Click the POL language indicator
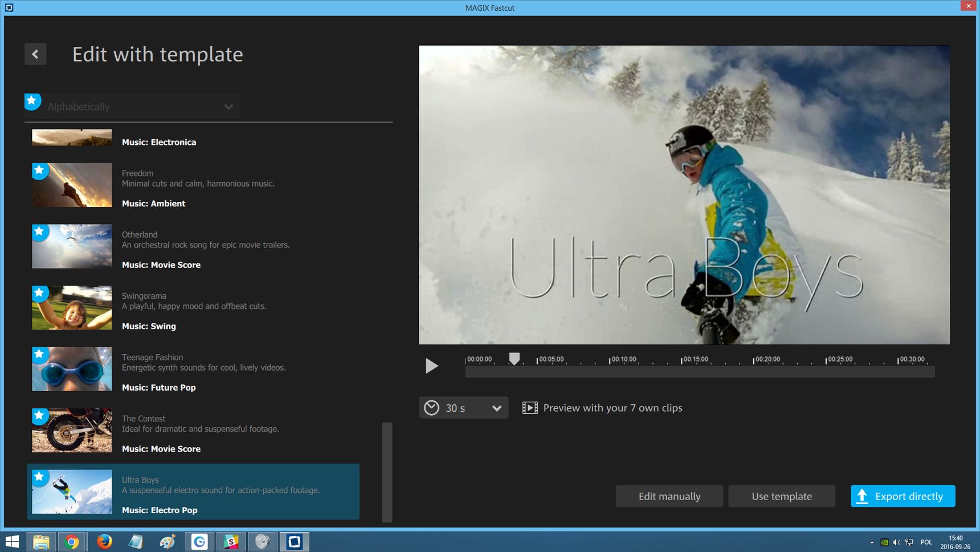The image size is (980, 552). click(926, 542)
